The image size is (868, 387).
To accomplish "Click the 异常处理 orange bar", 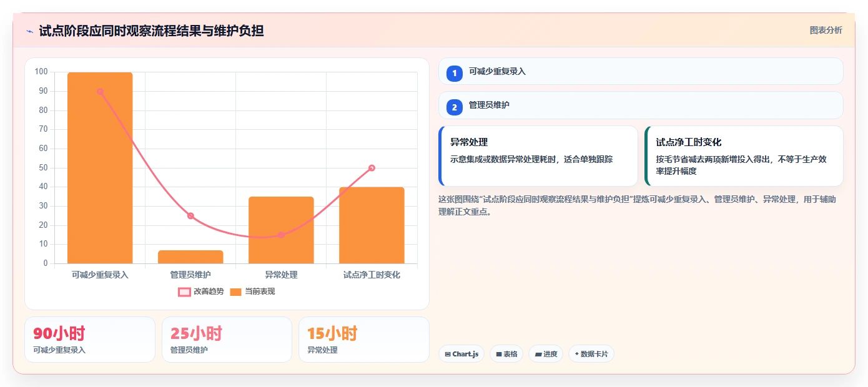I will pos(281,230).
